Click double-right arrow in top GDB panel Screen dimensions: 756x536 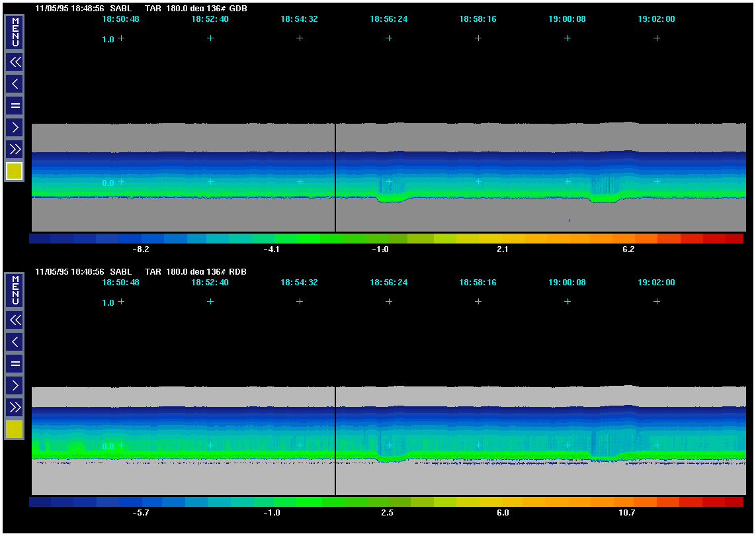[x=15, y=149]
